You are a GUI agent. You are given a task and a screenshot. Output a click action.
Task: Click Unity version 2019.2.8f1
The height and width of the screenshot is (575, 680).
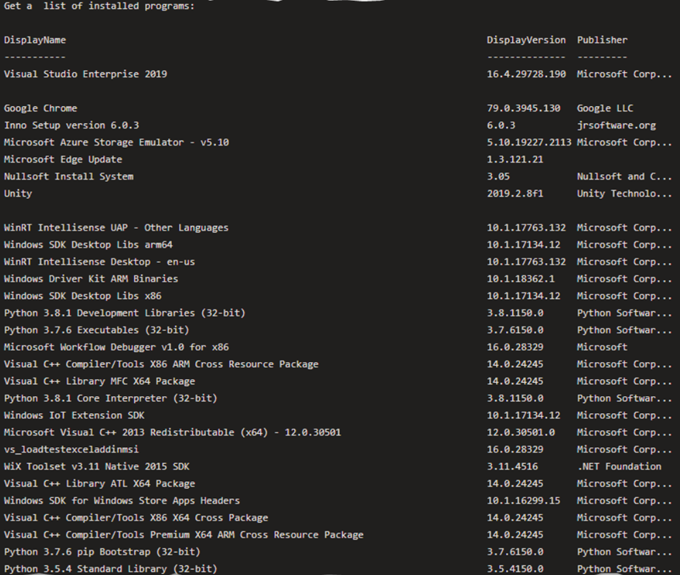click(515, 193)
